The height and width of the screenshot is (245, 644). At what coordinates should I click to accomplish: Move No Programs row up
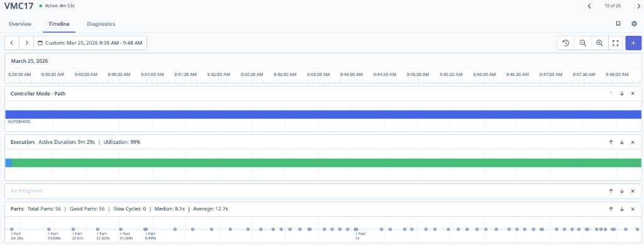(611, 191)
